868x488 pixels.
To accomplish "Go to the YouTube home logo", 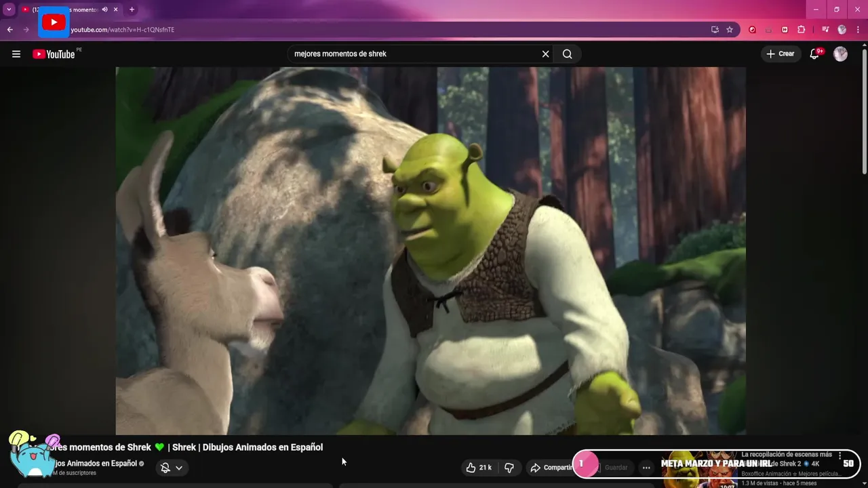I will coord(54,54).
